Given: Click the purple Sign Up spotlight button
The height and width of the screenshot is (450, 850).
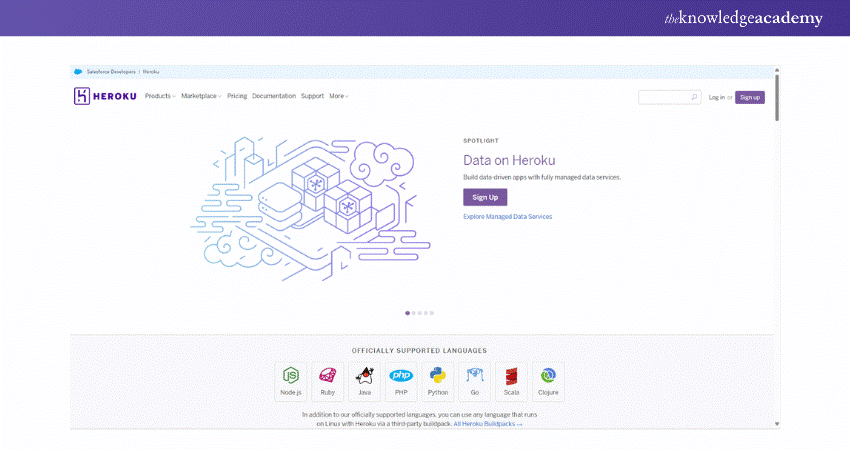Looking at the screenshot, I should [x=485, y=197].
